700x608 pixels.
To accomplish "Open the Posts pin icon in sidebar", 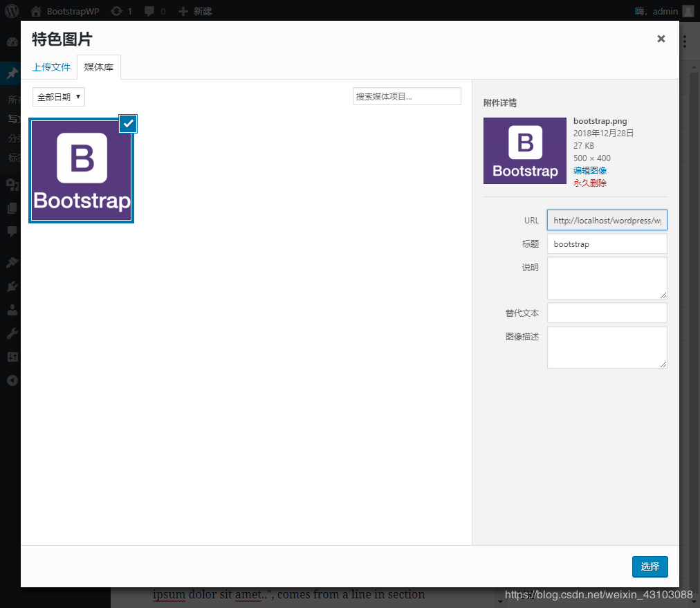I will [x=12, y=73].
